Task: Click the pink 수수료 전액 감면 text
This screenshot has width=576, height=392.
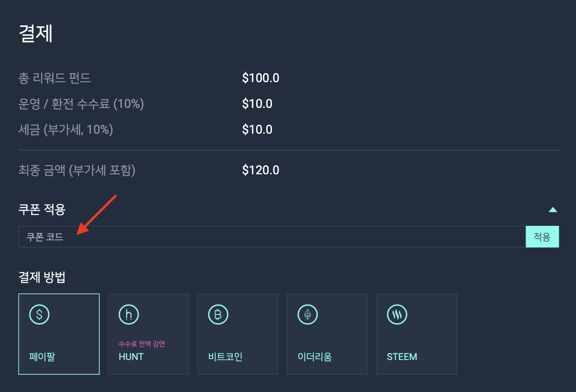Action: (142, 344)
